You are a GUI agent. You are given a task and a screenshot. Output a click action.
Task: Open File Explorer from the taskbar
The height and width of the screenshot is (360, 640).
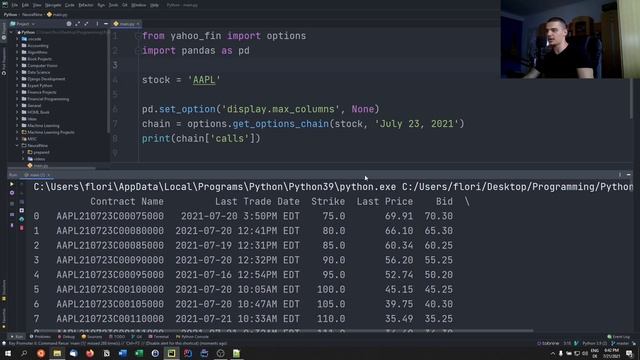pyautogui.click(x=57, y=353)
